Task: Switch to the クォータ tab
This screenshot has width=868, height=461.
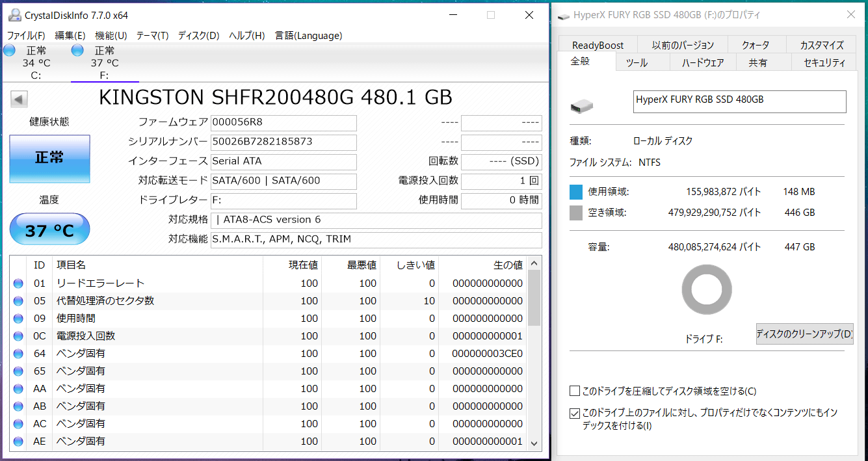Action: (756, 45)
